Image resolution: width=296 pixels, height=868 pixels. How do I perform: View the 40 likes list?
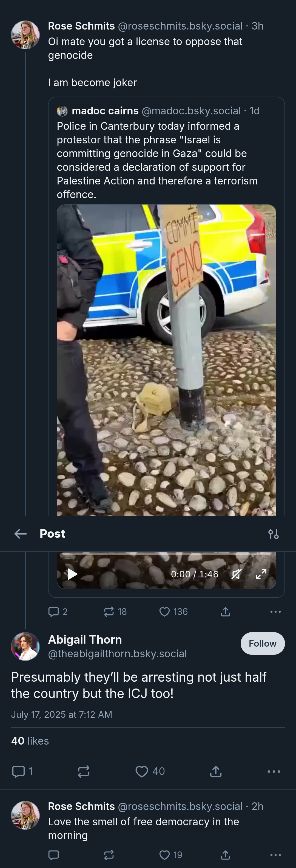click(30, 741)
